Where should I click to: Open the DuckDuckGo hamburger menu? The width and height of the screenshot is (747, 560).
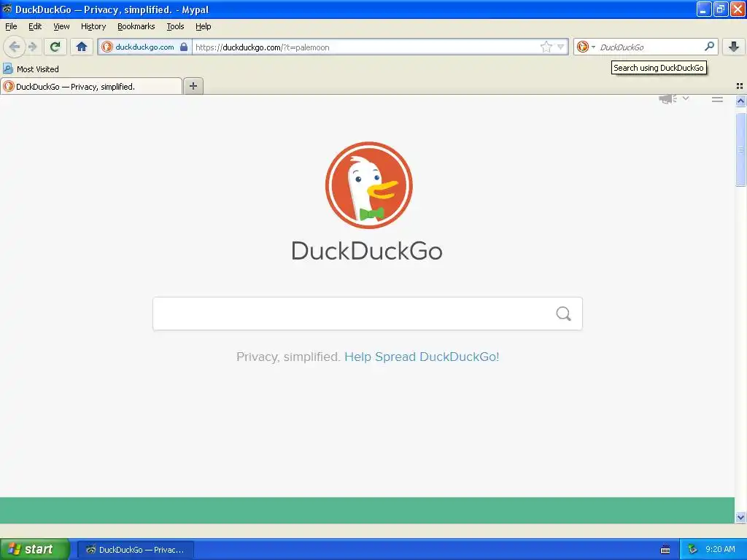pos(718,99)
